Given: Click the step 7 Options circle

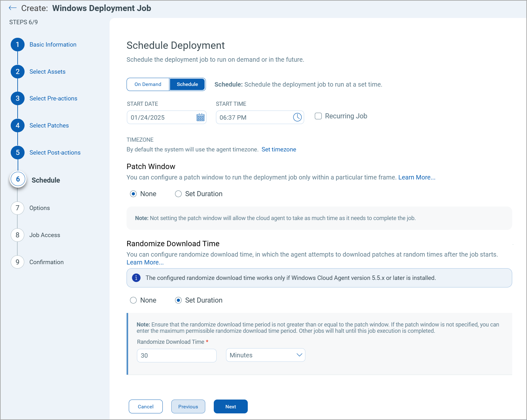Looking at the screenshot, I should (x=17, y=208).
